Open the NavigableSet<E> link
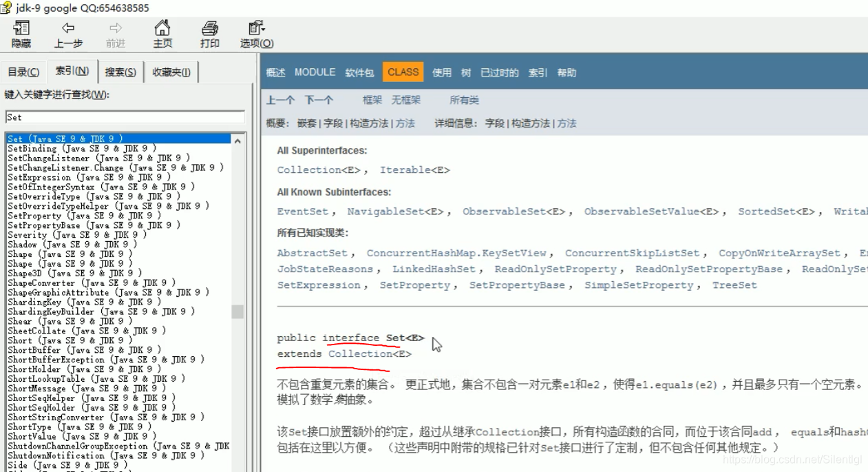The width and height of the screenshot is (868, 472). (x=396, y=212)
